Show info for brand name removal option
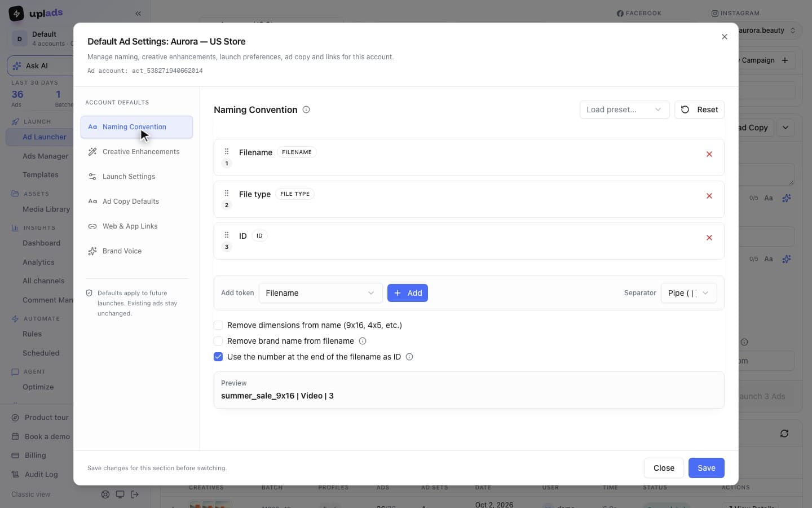The height and width of the screenshot is (508, 812). [363, 341]
